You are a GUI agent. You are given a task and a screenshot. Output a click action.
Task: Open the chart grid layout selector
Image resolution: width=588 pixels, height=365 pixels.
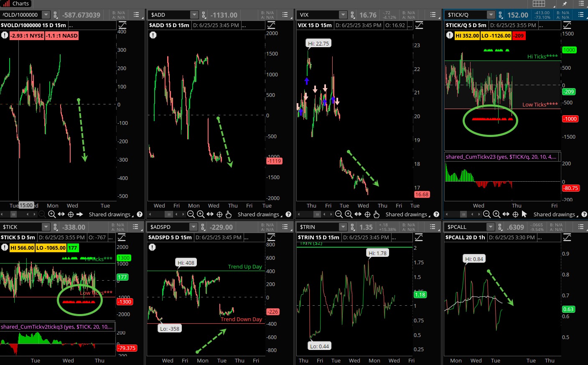tap(539, 4)
